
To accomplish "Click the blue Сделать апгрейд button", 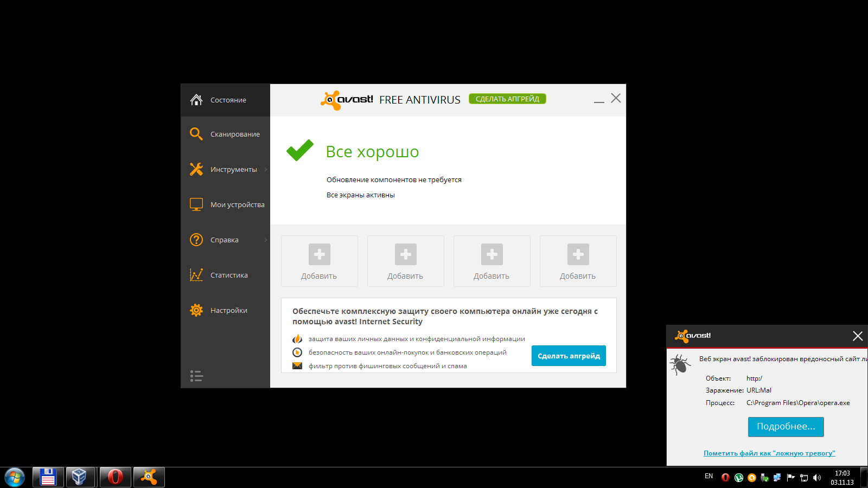I will tap(569, 356).
